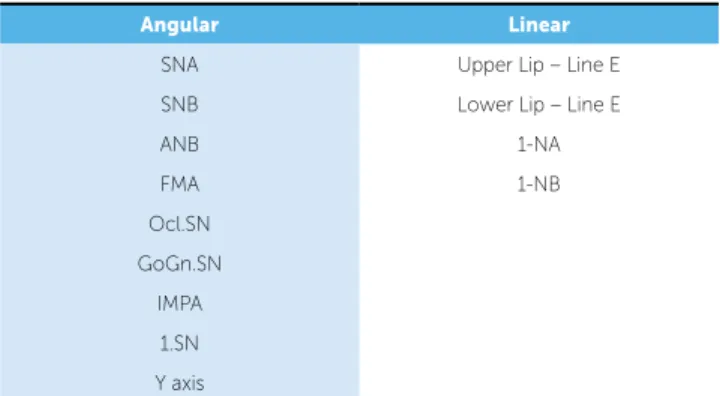Select the GoGn.SN cell
The width and height of the screenshot is (720, 396).
point(180,264)
